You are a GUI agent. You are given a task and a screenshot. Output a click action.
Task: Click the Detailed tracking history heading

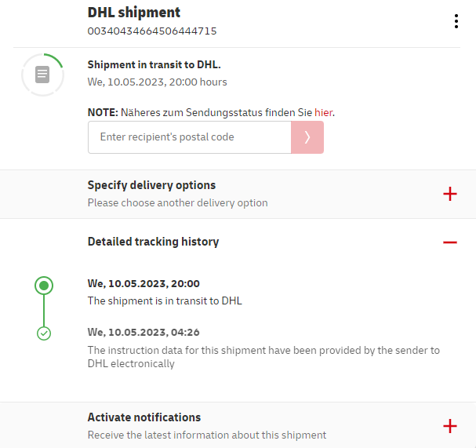coord(153,242)
